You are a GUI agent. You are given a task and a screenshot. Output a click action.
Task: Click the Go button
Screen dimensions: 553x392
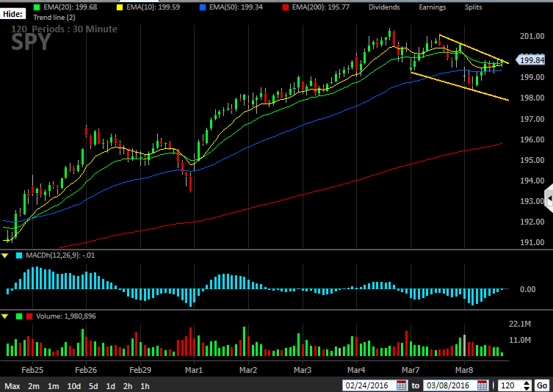(x=542, y=385)
